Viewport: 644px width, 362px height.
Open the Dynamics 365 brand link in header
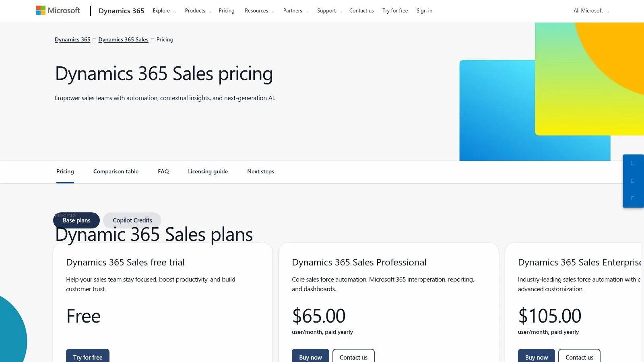click(x=121, y=11)
